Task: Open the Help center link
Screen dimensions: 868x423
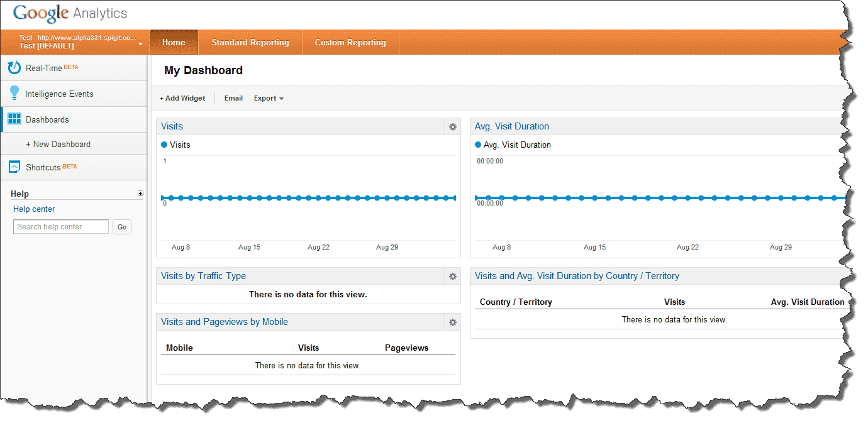Action: pyautogui.click(x=34, y=209)
